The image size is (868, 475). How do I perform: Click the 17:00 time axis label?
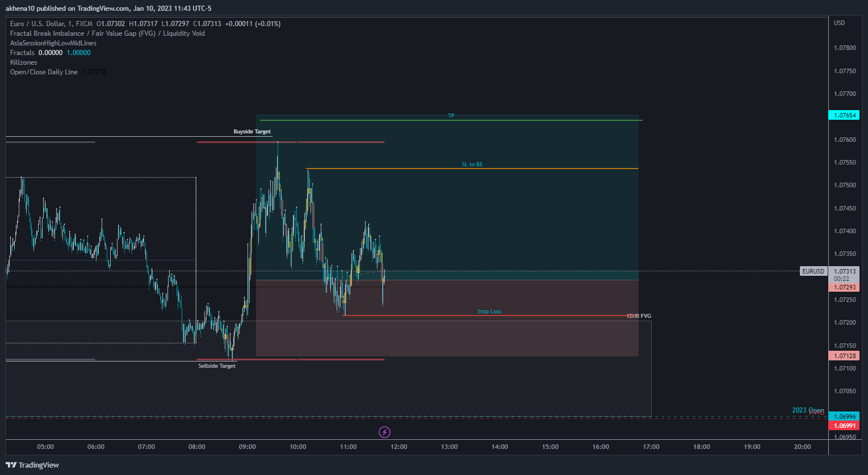(x=651, y=447)
